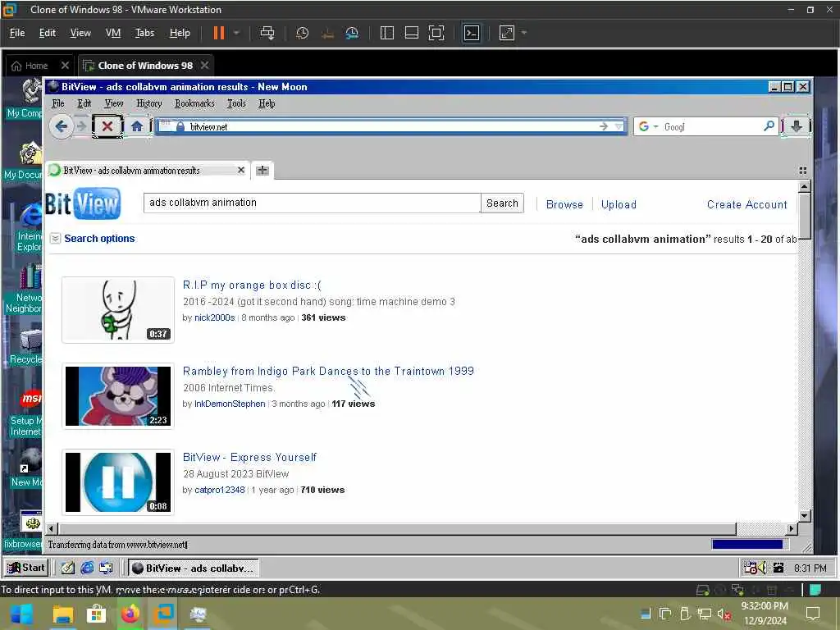Open the Windows 98 Start button
Viewport: 840px width, 630px height.
tap(25, 568)
